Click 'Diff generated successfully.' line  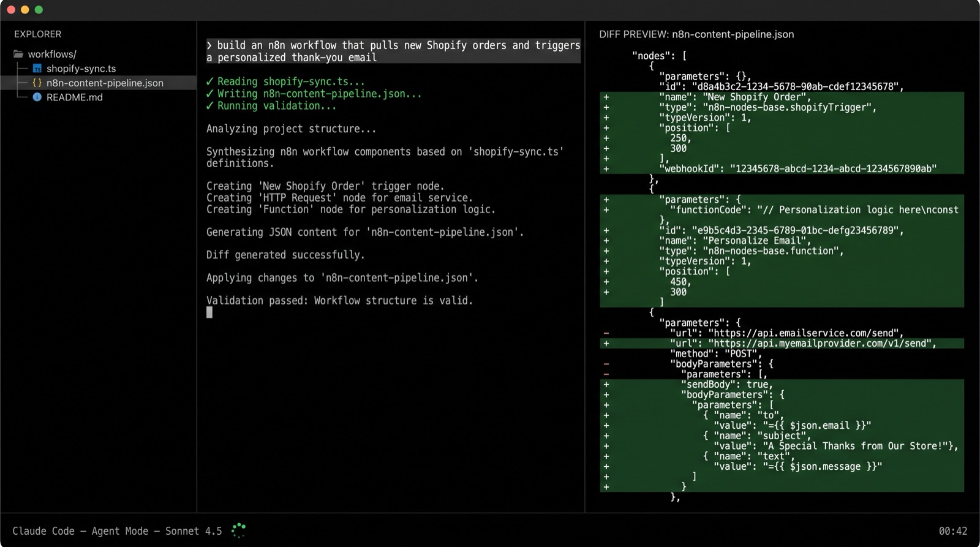pos(285,255)
